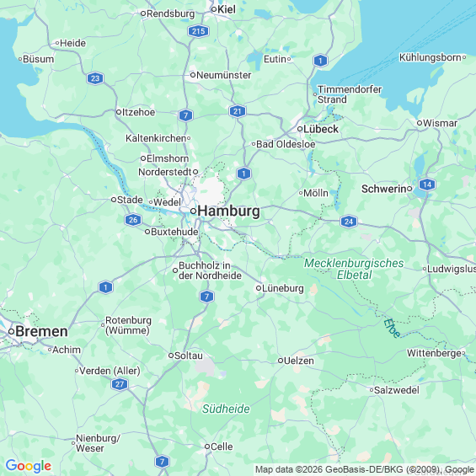Click the Hamburg city label
476x476 pixels.
click(228, 211)
